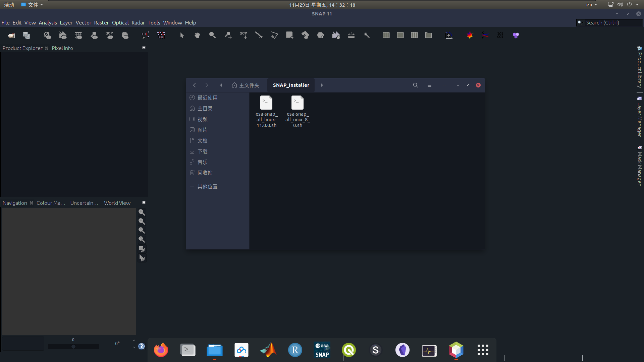
Task: Open the Analysis menu
Action: pyautogui.click(x=48, y=23)
